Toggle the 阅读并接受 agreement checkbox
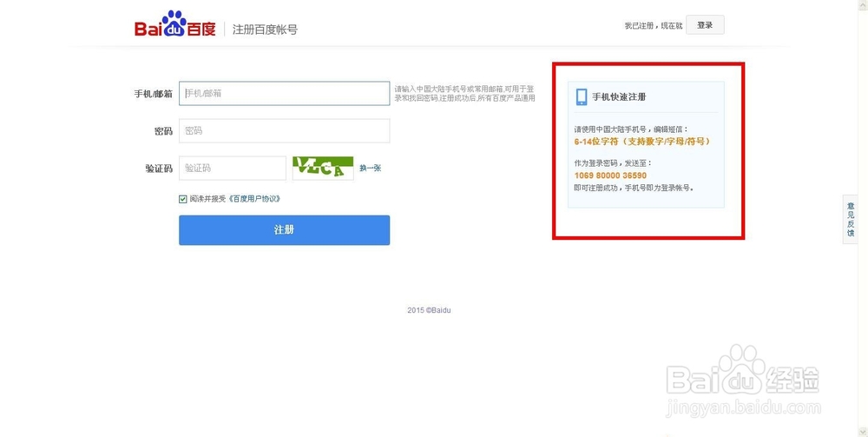The height and width of the screenshot is (437, 868). click(x=182, y=199)
